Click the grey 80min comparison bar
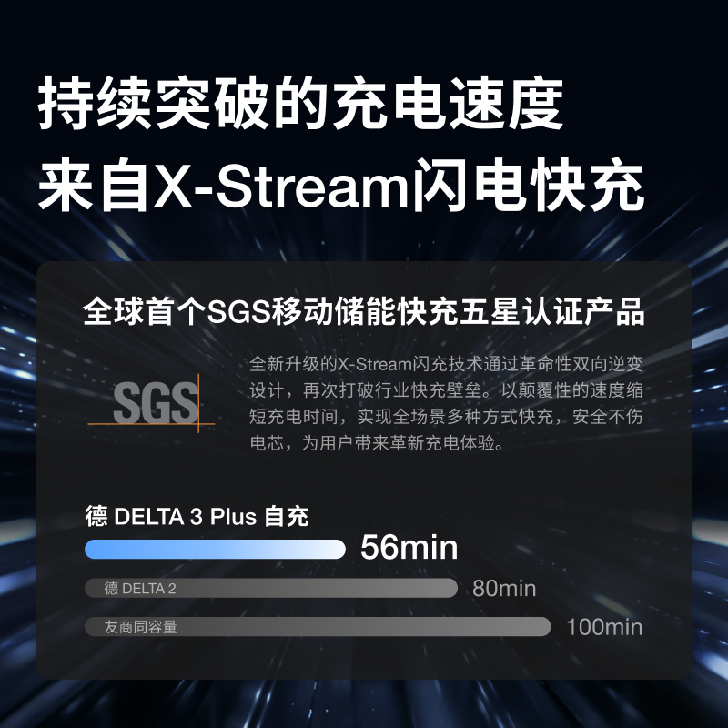This screenshot has width=728, height=728. (271, 588)
